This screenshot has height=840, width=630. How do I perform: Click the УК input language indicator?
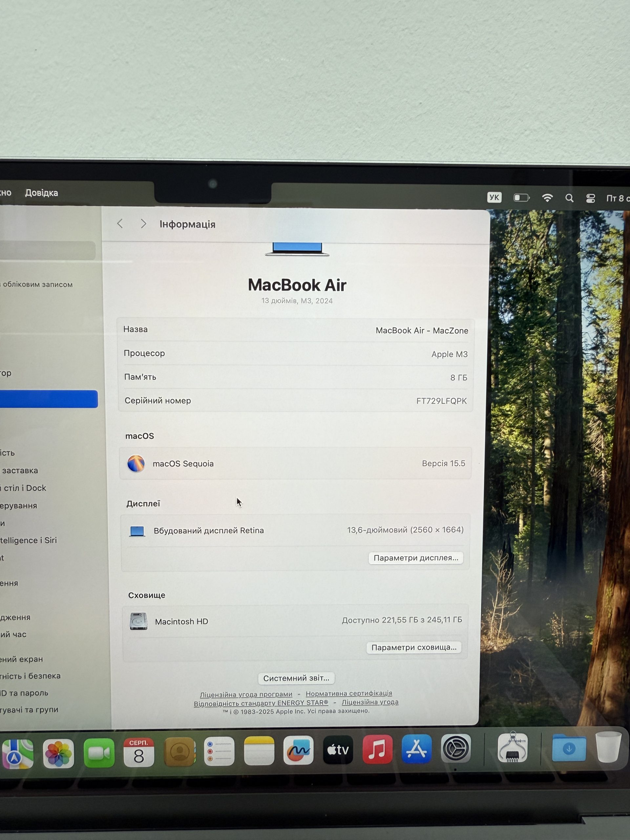[494, 198]
